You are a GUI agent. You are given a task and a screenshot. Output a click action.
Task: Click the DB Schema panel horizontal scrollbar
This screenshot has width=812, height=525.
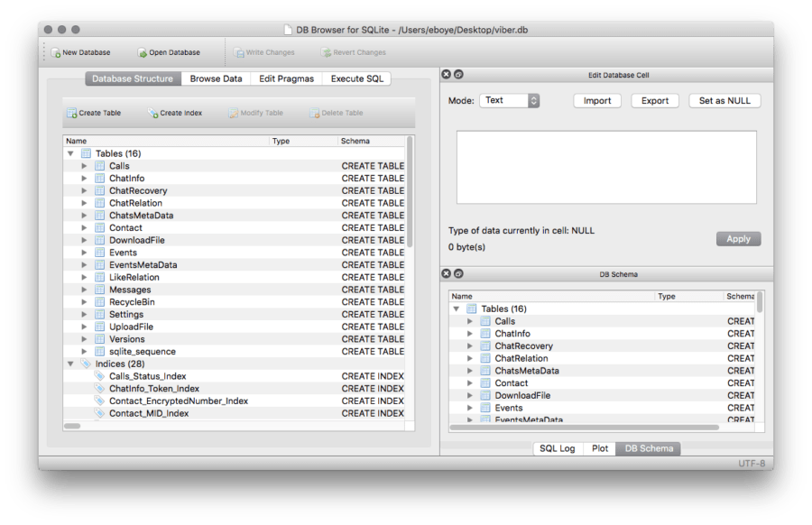[x=584, y=428]
